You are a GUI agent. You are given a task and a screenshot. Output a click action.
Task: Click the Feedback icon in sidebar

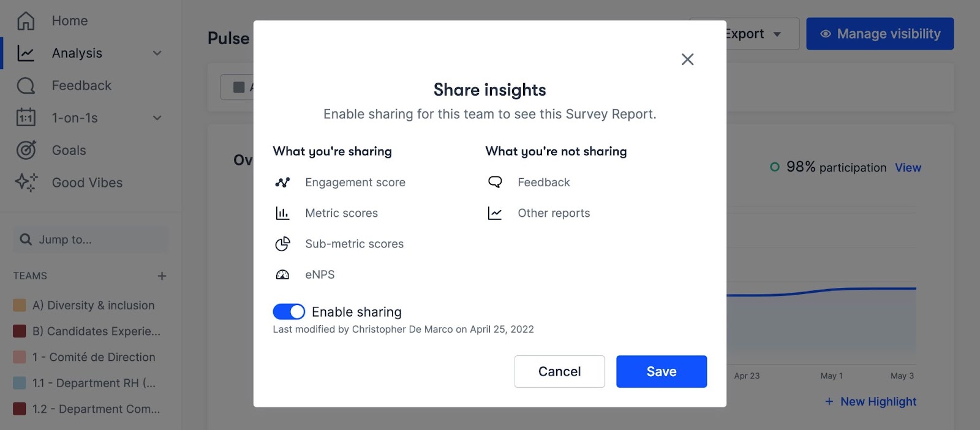point(26,86)
